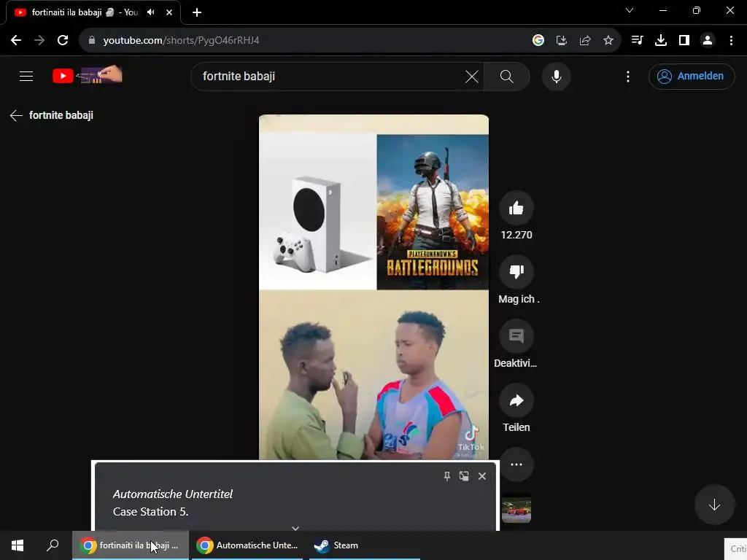Open Windows taskbar search
747x560 pixels.
point(53,545)
